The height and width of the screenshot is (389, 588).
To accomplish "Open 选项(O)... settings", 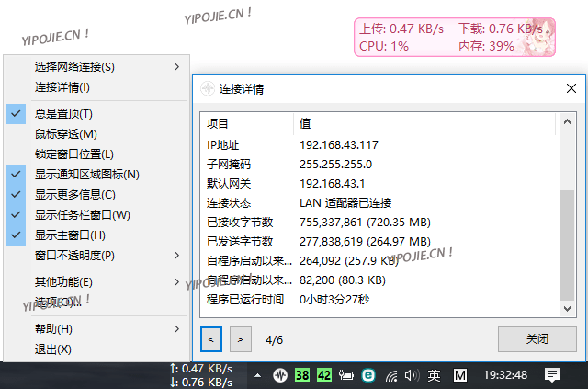I will [96, 303].
